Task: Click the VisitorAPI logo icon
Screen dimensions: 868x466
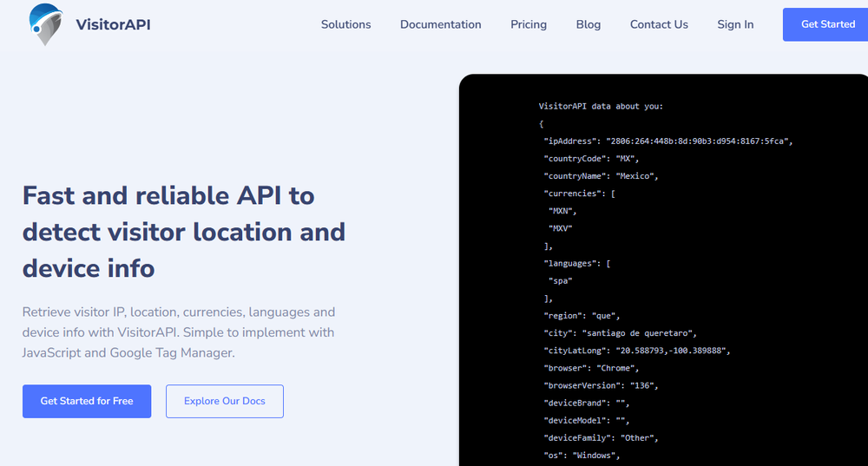Action: pos(45,24)
